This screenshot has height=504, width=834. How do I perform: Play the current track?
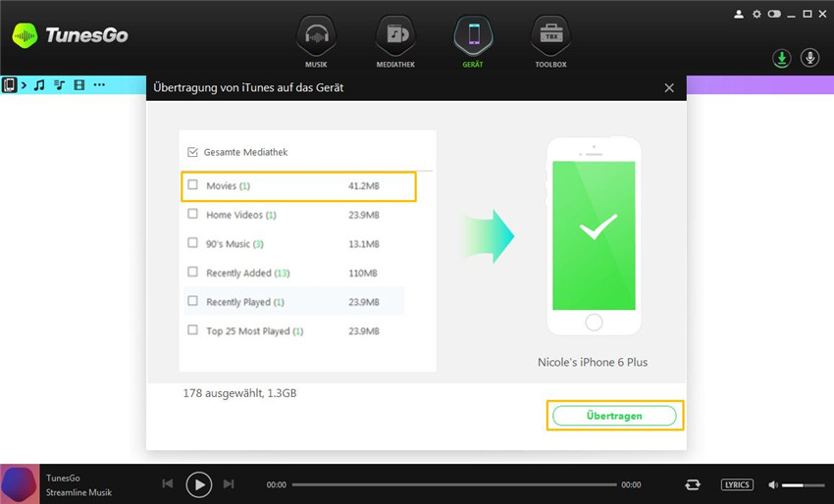pos(199,484)
